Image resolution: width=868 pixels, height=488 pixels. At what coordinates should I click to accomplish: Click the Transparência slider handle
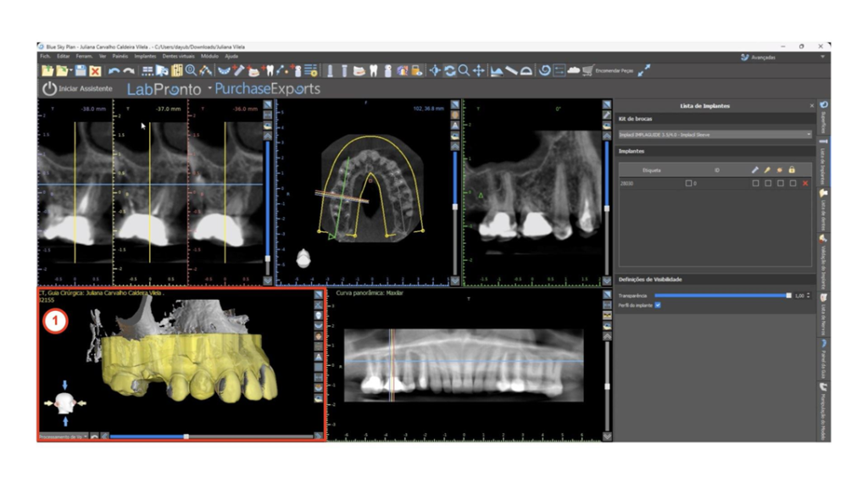(x=788, y=296)
